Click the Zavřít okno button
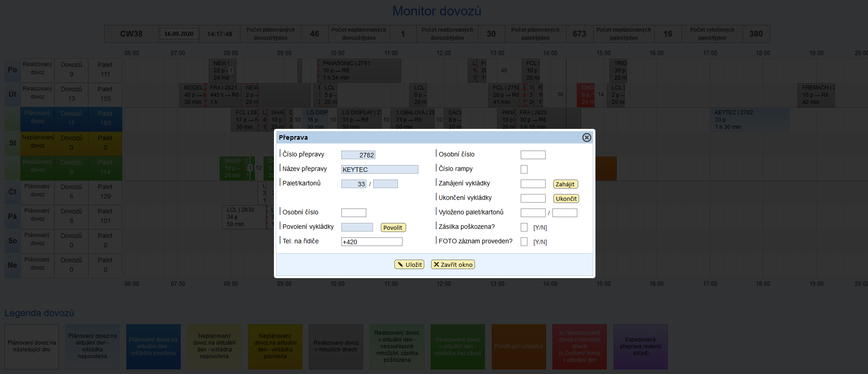The height and width of the screenshot is (374, 868). (453, 265)
